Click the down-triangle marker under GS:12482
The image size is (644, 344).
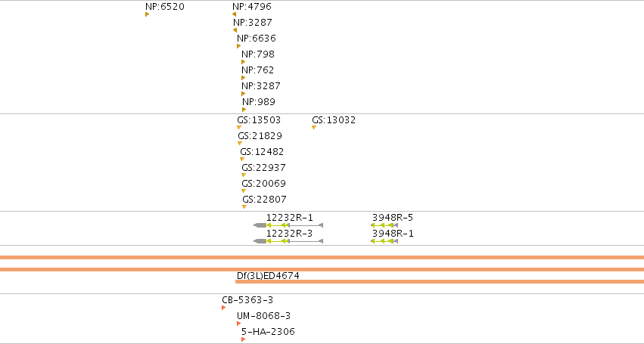(x=242, y=160)
